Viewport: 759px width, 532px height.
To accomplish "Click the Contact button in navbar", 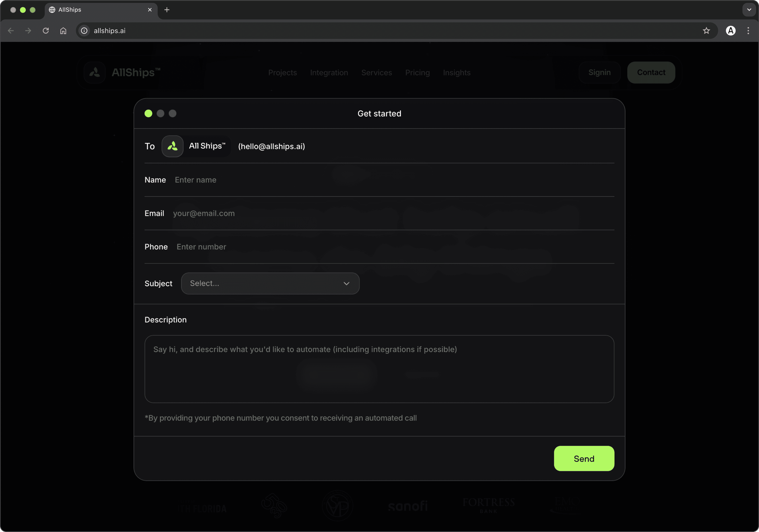I will (651, 72).
